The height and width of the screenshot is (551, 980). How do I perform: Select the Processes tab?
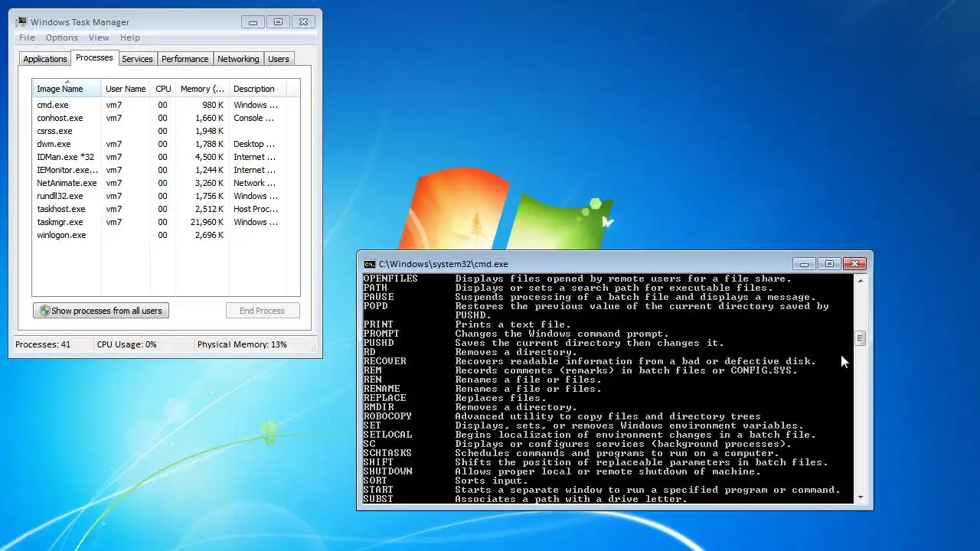[94, 57]
